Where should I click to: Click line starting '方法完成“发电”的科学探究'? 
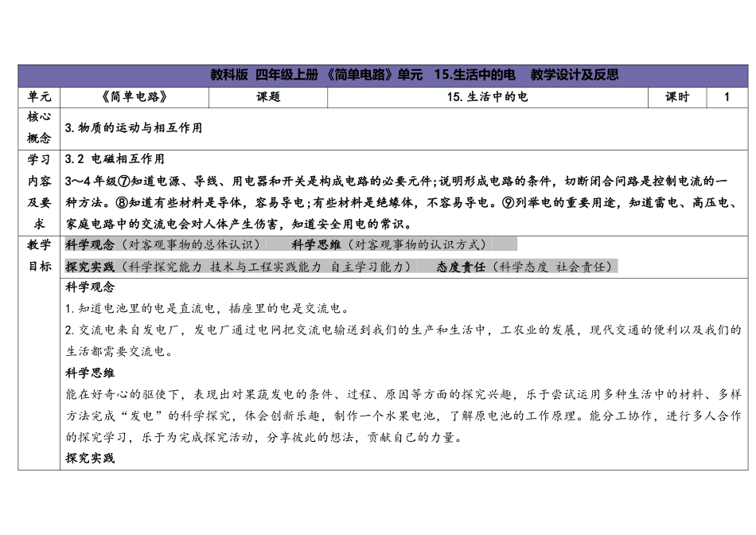(x=403, y=416)
